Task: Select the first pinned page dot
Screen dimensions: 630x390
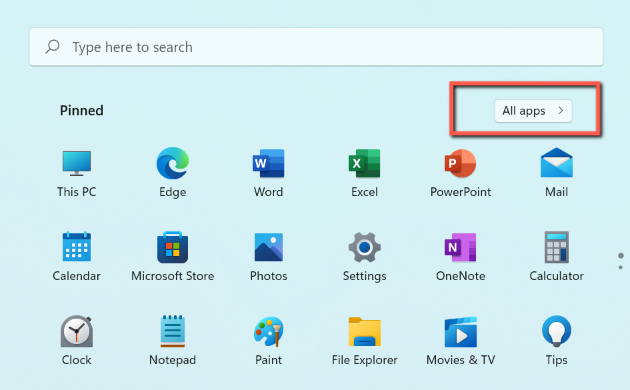Action: 621,256
